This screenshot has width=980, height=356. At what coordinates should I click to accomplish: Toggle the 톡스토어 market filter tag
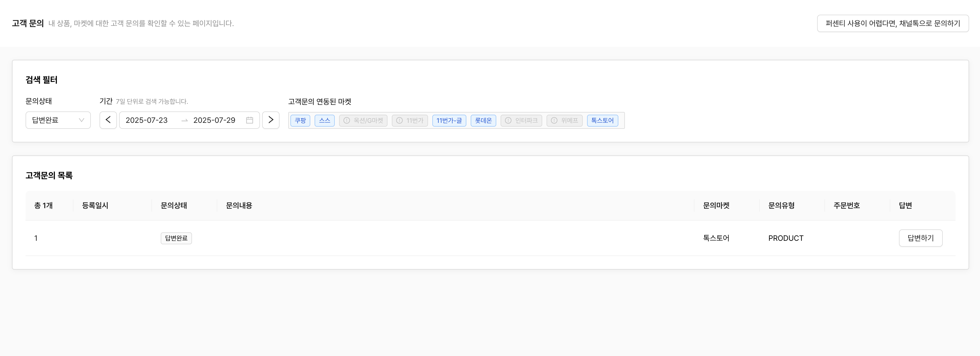pos(602,121)
